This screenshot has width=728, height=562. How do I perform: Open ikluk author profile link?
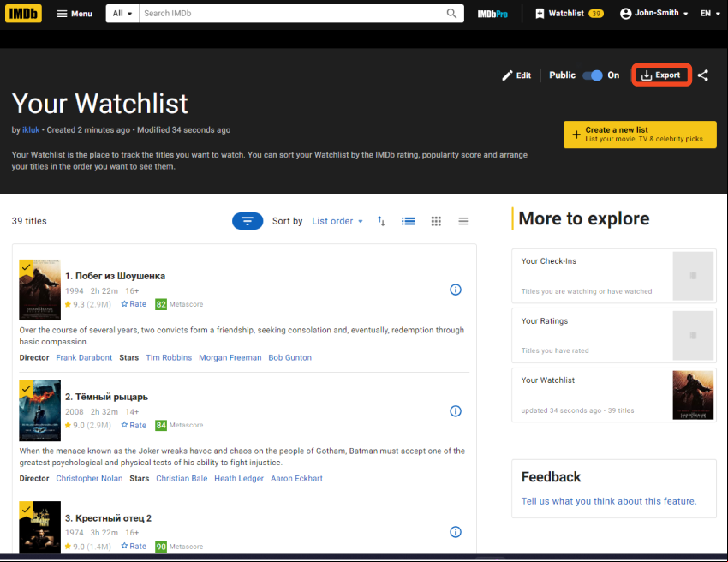click(31, 130)
